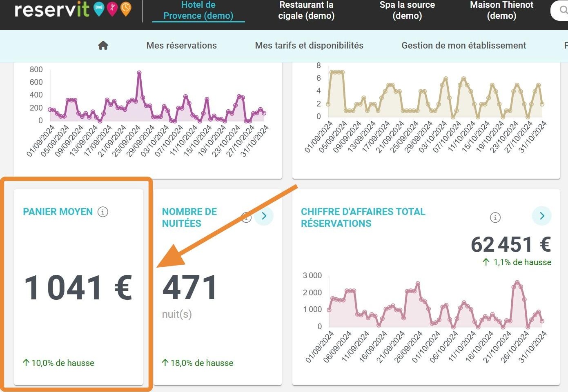Expand Nombre de nuitées with chevron arrow

tap(264, 216)
